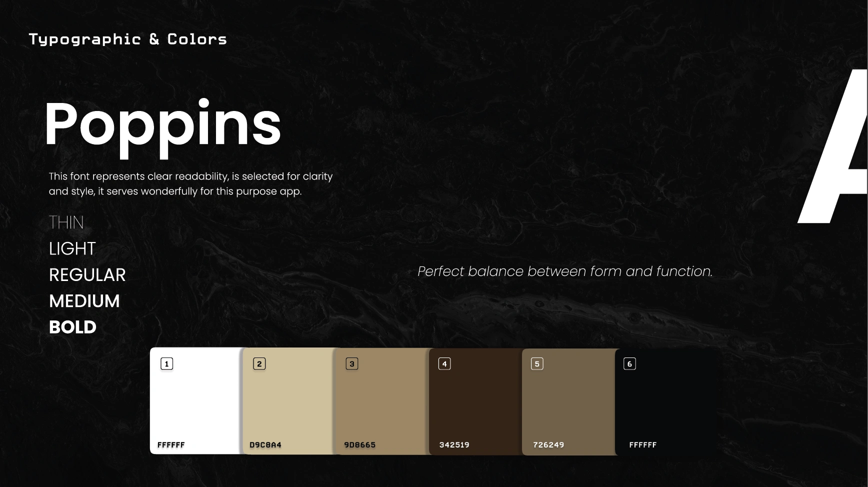Viewport: 868px width, 487px height.
Task: Click the line "and style, it serves wonderfully"
Action: 175,191
